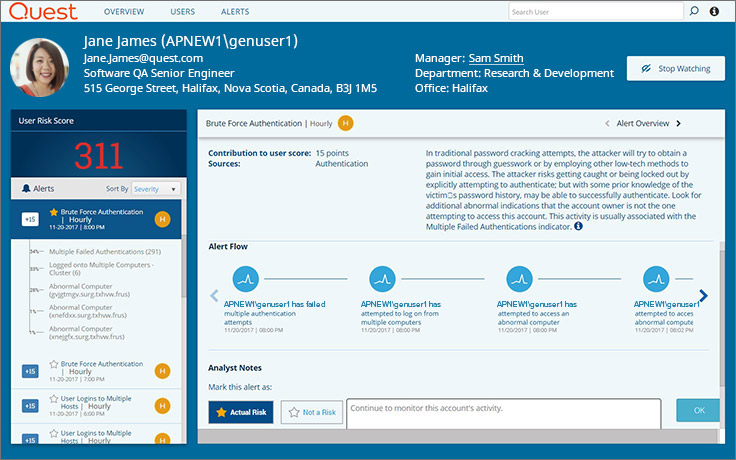Click Jane James profile photo
The image size is (736, 460).
point(40,68)
